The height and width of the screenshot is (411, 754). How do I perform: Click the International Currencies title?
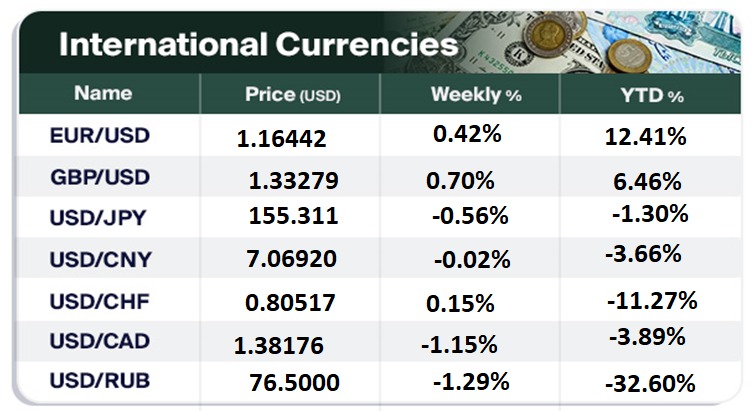pos(258,44)
